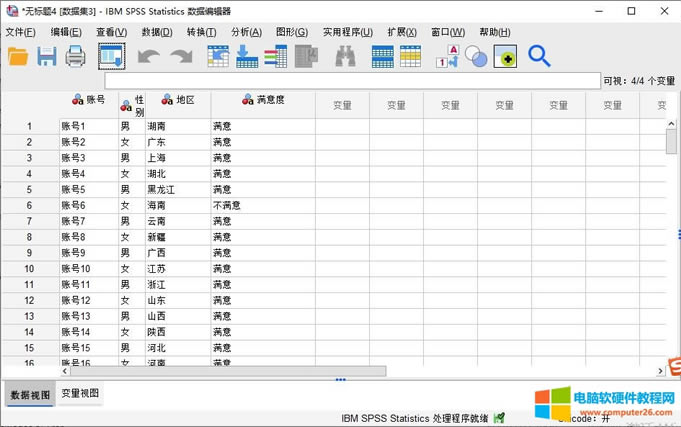This screenshot has width=681, height=427.
Task: Select the 数据视图 tab
Action: click(x=28, y=394)
